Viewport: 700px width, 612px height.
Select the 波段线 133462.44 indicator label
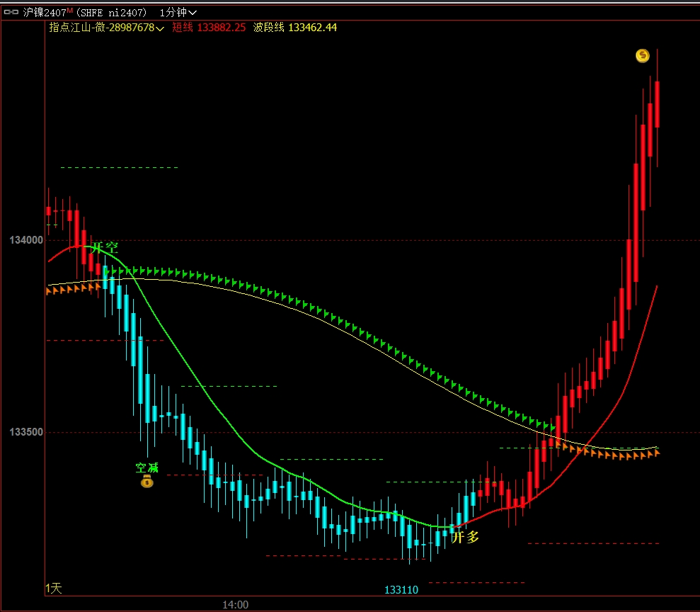pos(295,28)
